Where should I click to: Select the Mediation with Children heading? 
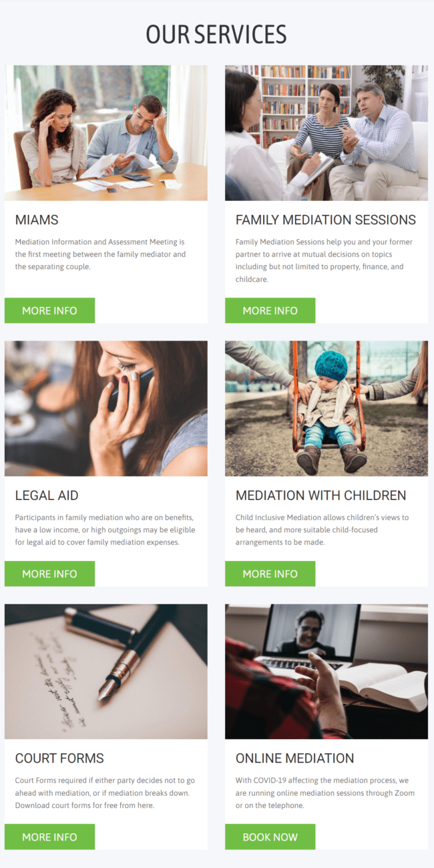click(320, 495)
